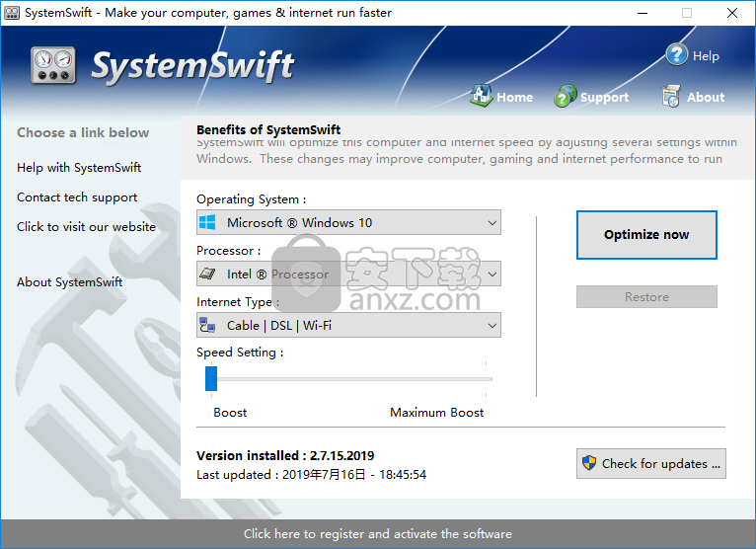Screen dimensions: 756x549
Task: Click the Optimize now button
Action: [646, 235]
